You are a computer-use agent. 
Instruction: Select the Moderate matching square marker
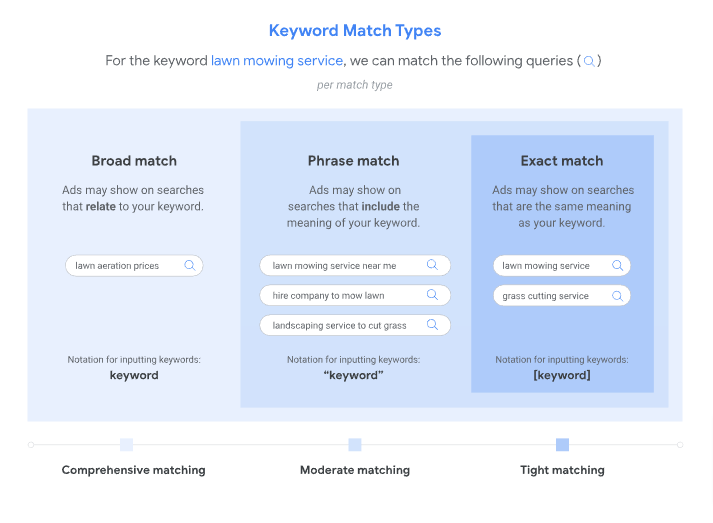coord(355,445)
